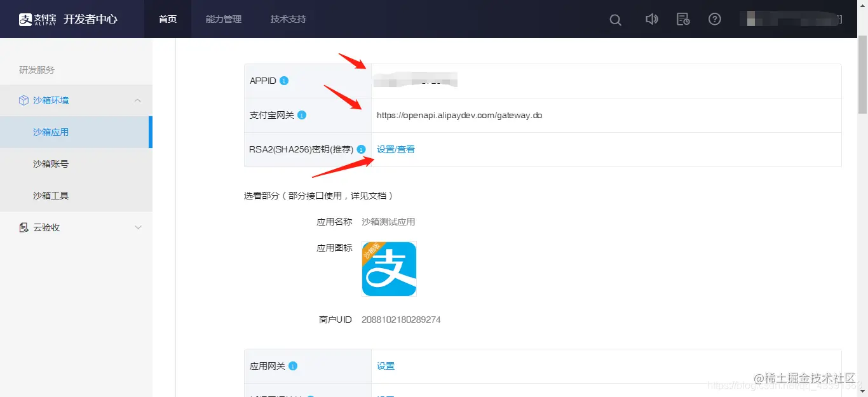Image resolution: width=868 pixels, height=397 pixels.
Task: Click the APPID row label
Action: pyautogui.click(x=263, y=81)
